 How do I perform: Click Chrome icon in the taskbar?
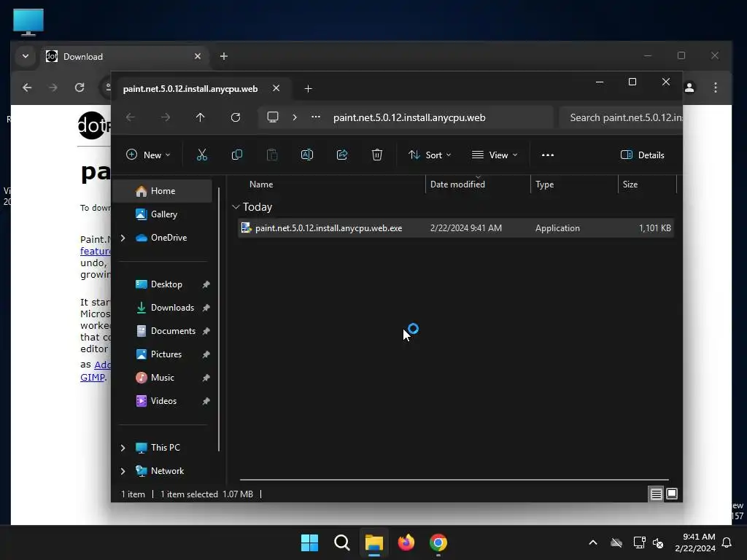pos(438,542)
